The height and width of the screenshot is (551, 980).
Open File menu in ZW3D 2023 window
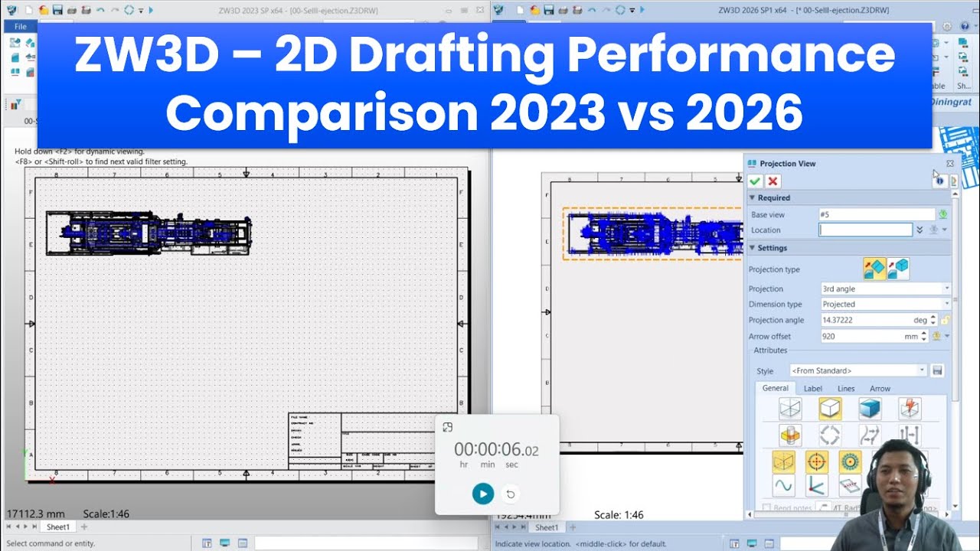(20, 27)
